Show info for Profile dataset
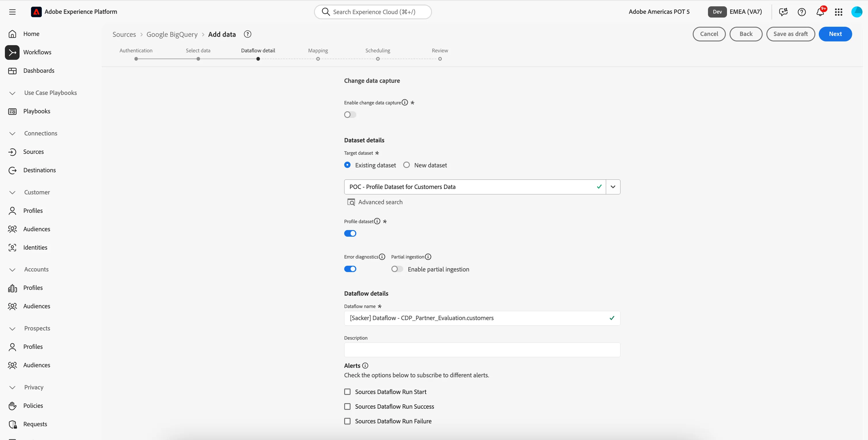The image size is (868, 440). pos(377,221)
